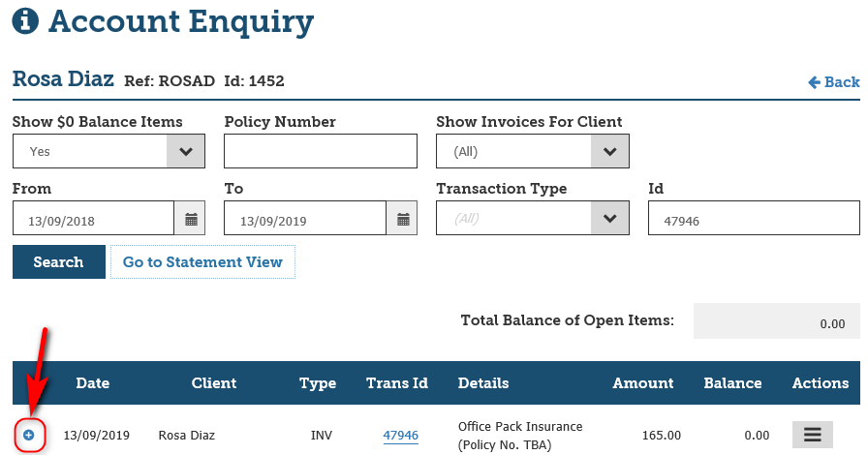Click the info icon beside Account Enquiry
868x455 pixels.
[x=24, y=21]
